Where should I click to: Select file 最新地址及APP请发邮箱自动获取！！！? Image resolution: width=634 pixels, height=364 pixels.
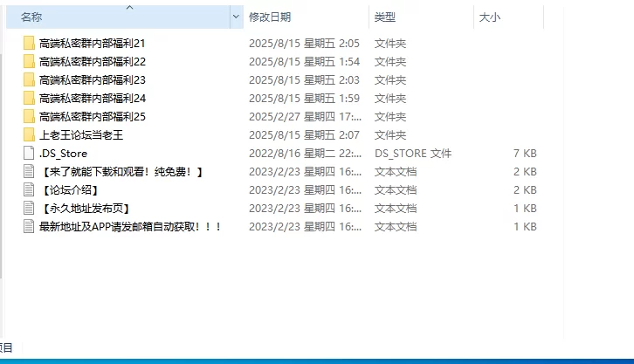pos(130,227)
